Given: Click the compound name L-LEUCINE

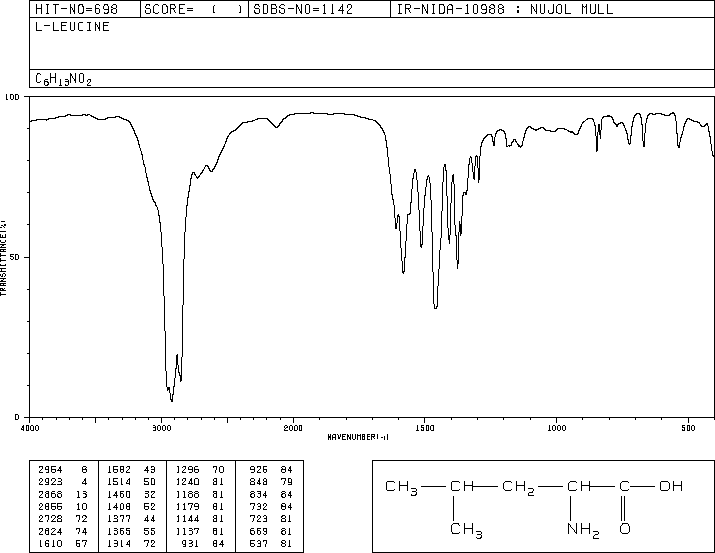Looking at the screenshot, I should 73,26.
